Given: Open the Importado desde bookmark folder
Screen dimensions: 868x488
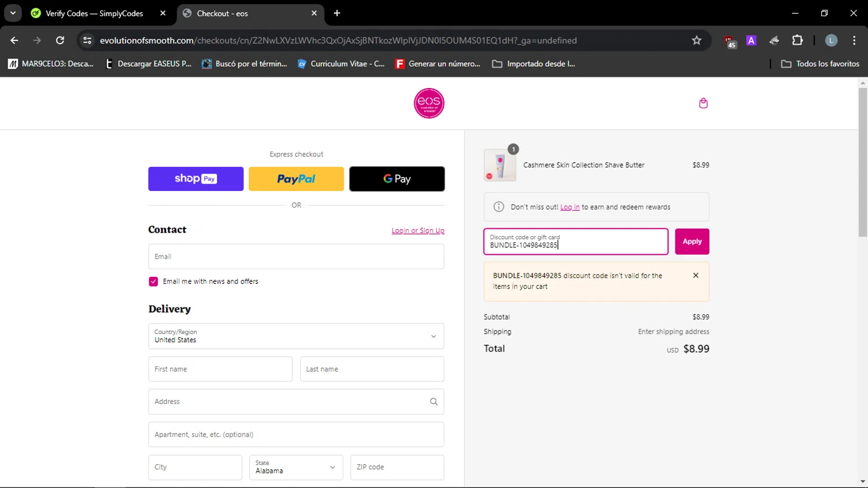Looking at the screenshot, I should pos(534,64).
